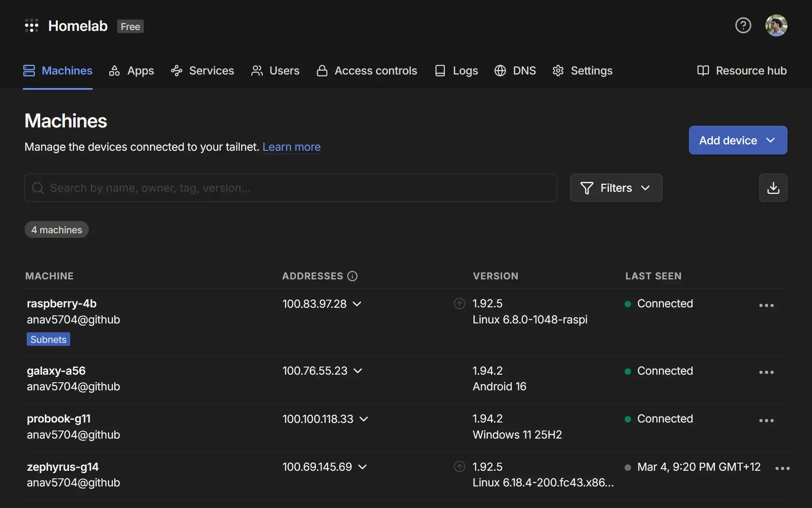Click the addresses info icon
812x508 pixels.
click(353, 276)
